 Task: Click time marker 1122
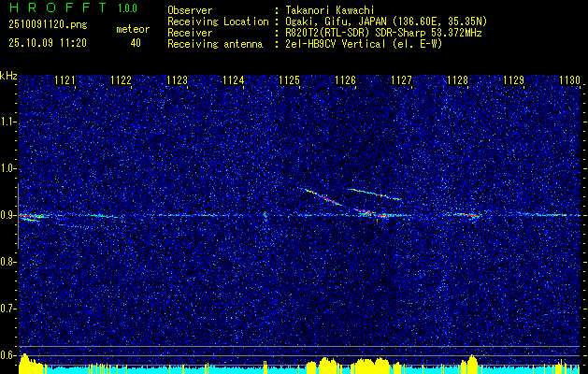tap(121, 79)
